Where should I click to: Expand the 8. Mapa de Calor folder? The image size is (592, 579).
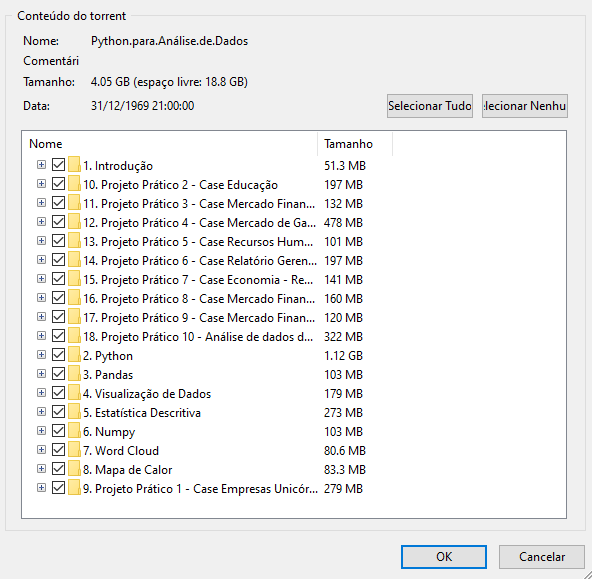coord(42,468)
